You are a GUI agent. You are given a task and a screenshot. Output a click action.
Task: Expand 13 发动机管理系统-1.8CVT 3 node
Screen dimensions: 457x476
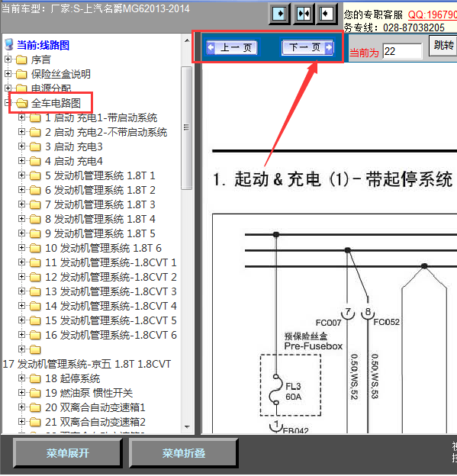(x=21, y=291)
